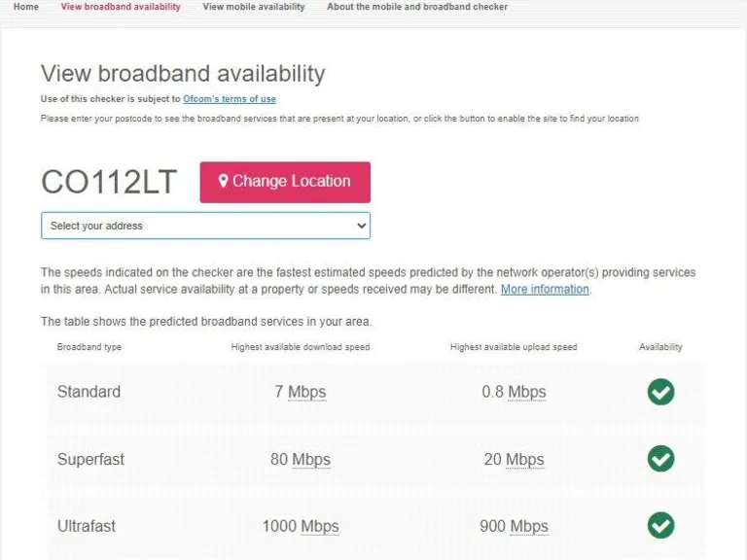
Task: Click the location pin icon on Change Location
Action: [x=224, y=182]
